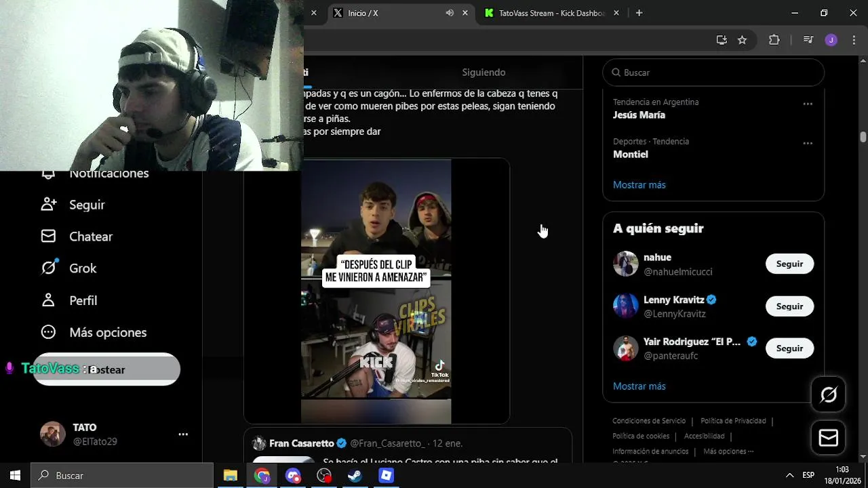Open Política de cookies link
This screenshot has width=868, height=488.
coord(641,436)
